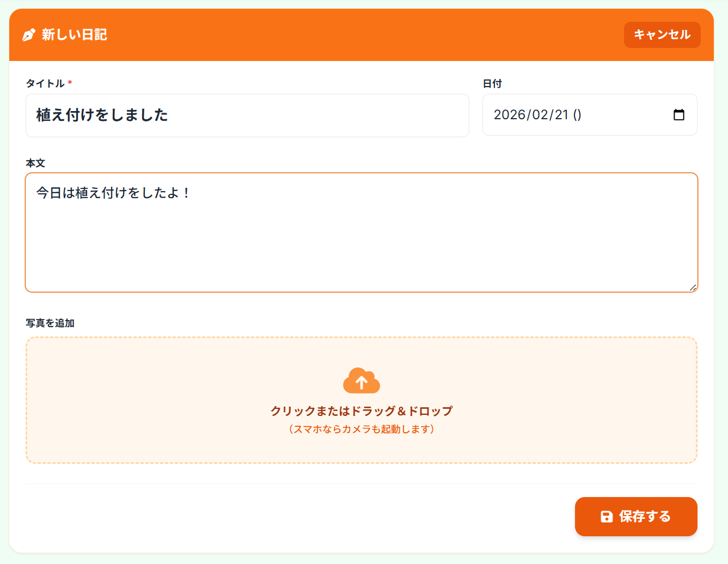Screen dimensions: 728x564
Task: Click the hint スマホならカメラも起動します
Action: (x=362, y=429)
